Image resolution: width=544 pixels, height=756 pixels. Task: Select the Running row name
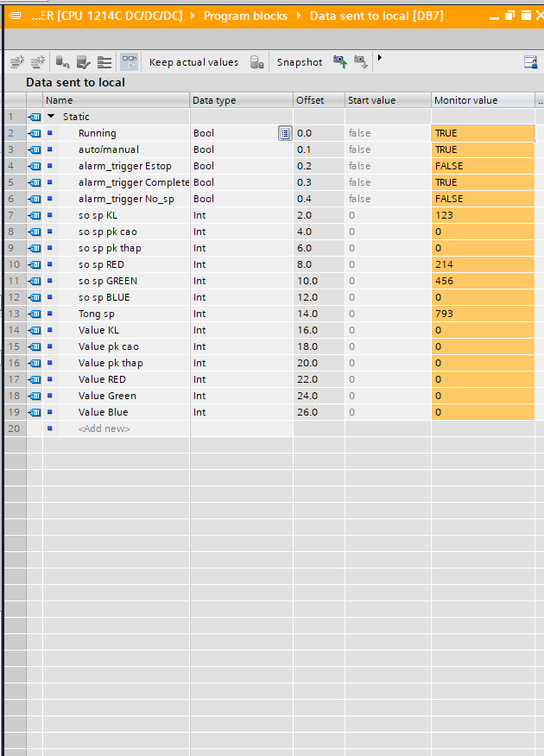(98, 133)
